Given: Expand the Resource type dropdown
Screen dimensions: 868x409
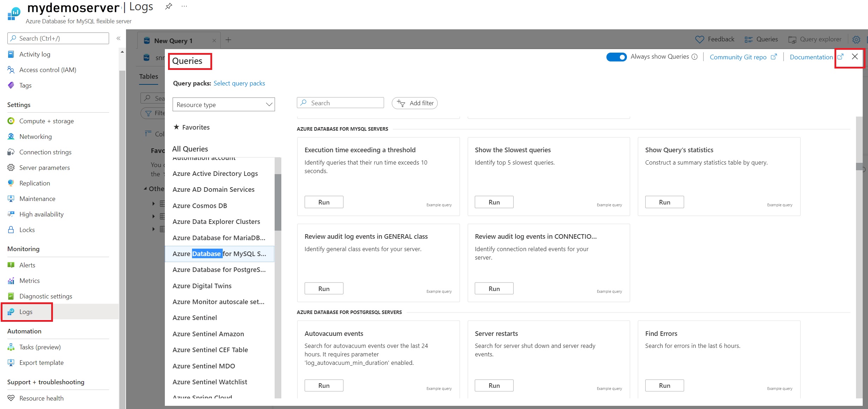Looking at the screenshot, I should point(223,105).
